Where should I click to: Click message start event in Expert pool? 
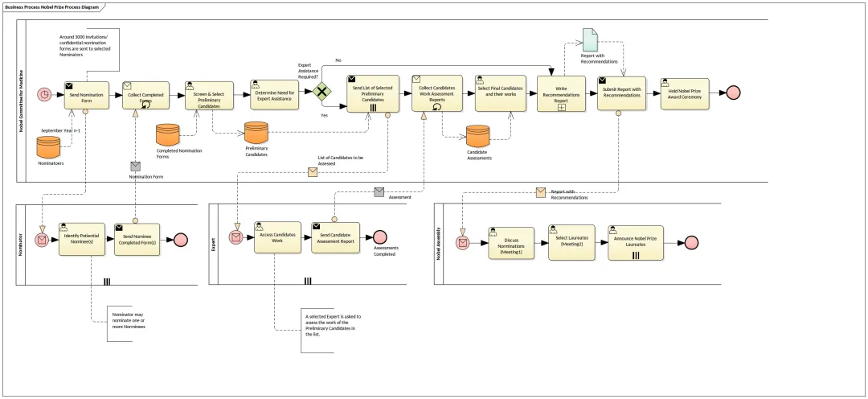point(237,238)
